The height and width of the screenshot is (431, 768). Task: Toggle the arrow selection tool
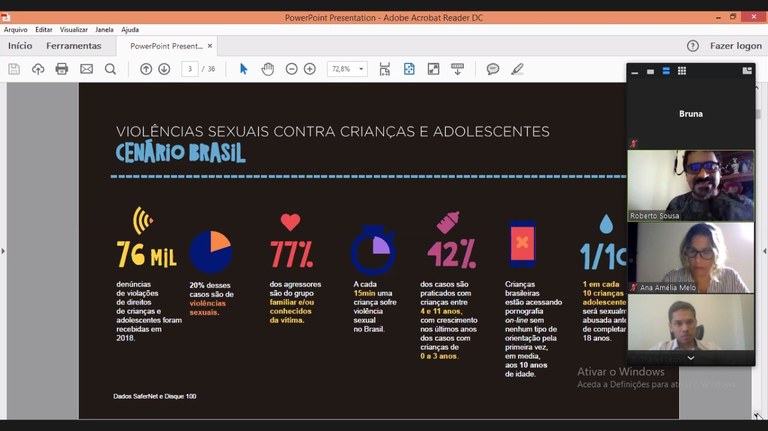tap(243, 69)
